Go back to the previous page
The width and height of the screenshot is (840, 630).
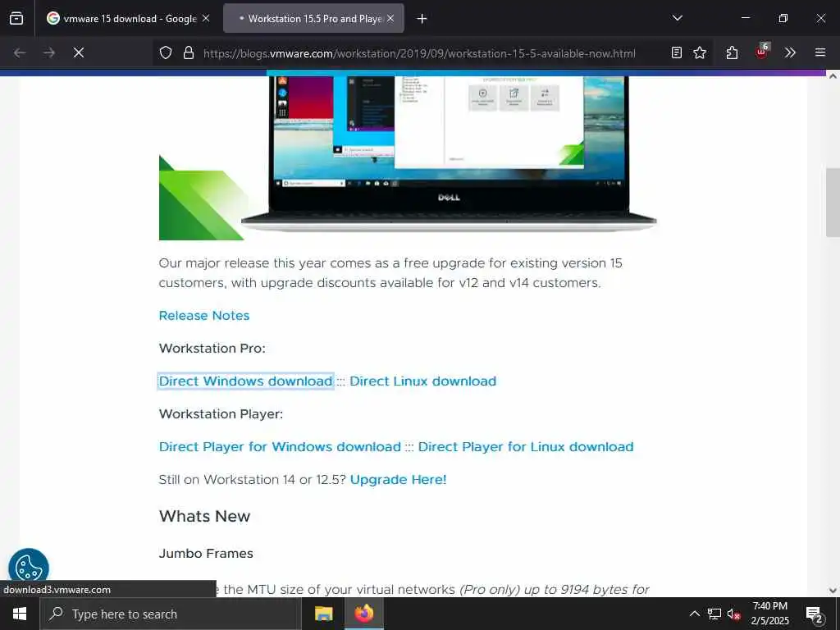click(20, 52)
